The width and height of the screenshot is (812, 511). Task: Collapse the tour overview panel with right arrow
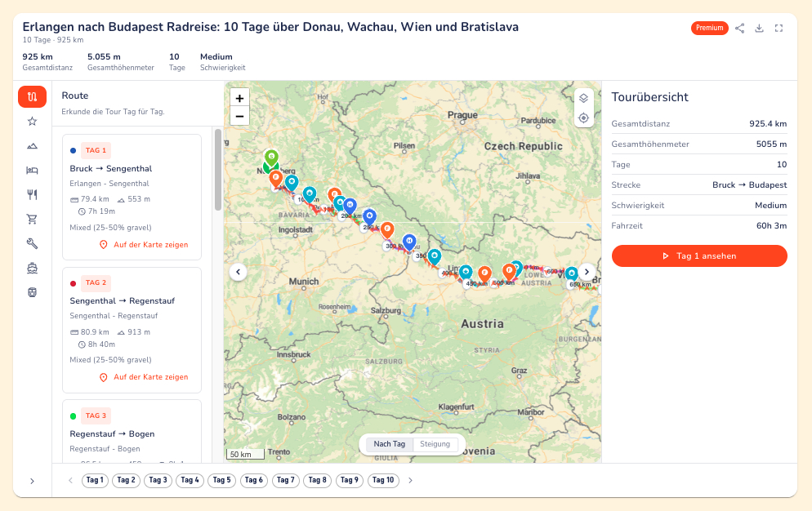pyautogui.click(x=587, y=272)
